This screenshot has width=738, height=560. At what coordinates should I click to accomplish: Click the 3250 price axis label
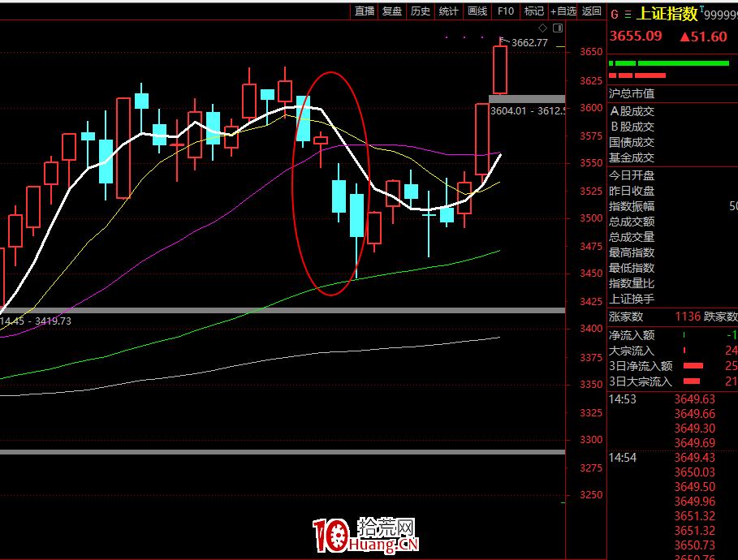point(591,495)
